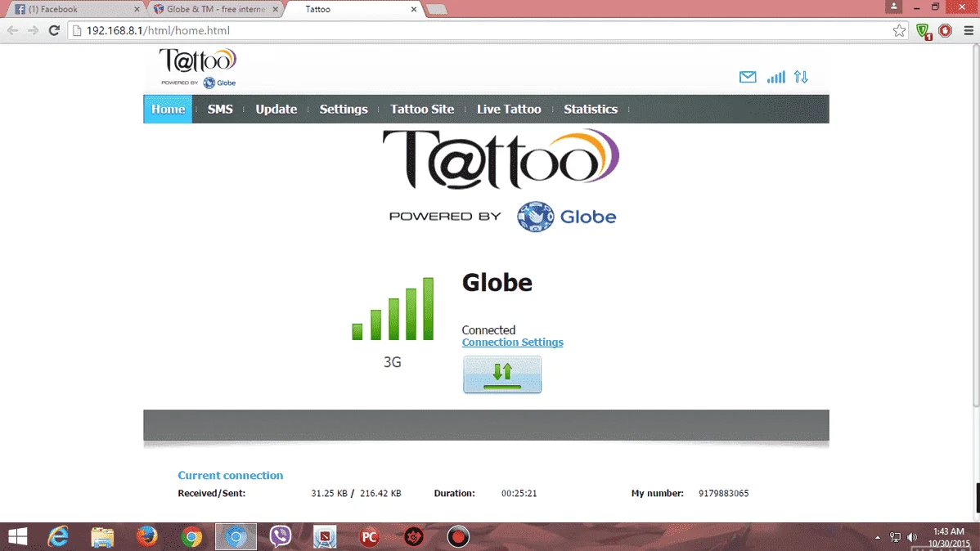Viewport: 980px width, 551px height.
Task: Click the Current connection heading
Action: click(230, 476)
